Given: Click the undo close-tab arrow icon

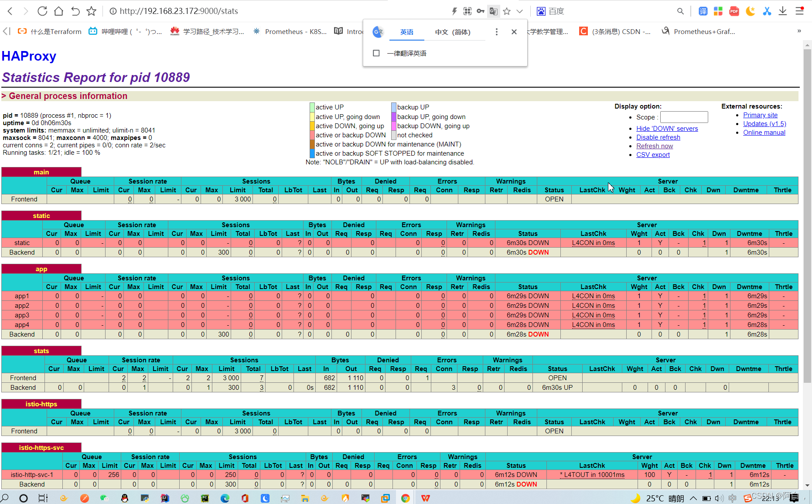Looking at the screenshot, I should point(75,11).
